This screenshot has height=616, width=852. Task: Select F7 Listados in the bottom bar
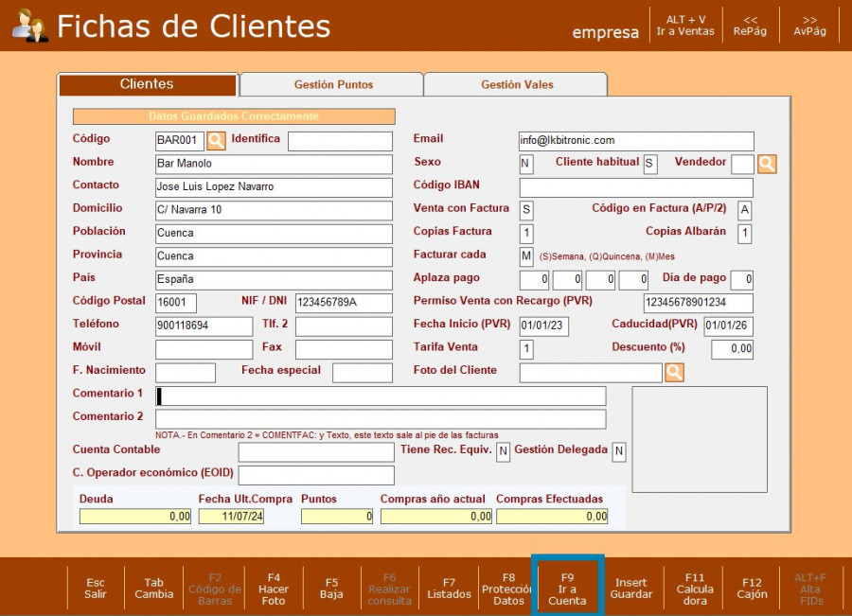[449, 589]
